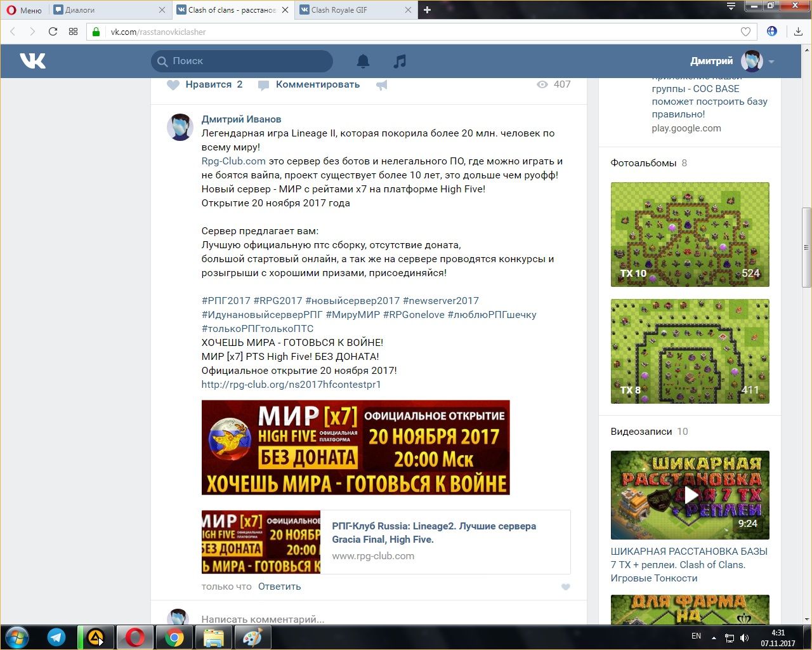This screenshot has height=650, width=812.
Task: Open the commenter avatar image
Action: pos(180,128)
